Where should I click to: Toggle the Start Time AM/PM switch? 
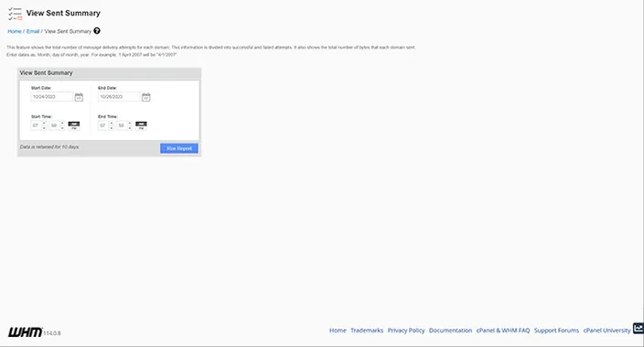click(74, 125)
